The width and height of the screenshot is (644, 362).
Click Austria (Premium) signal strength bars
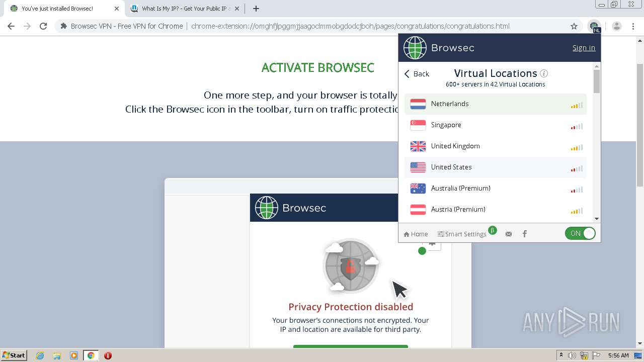577,211
